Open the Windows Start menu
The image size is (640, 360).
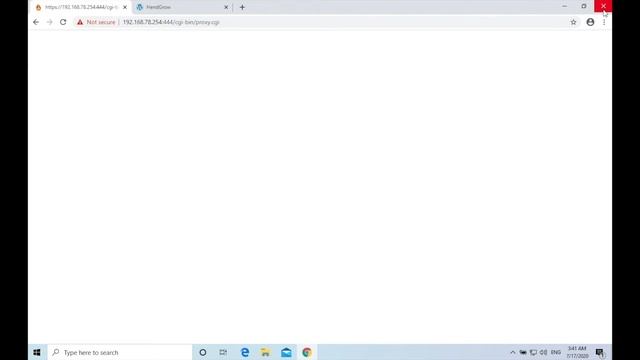[x=37, y=352]
